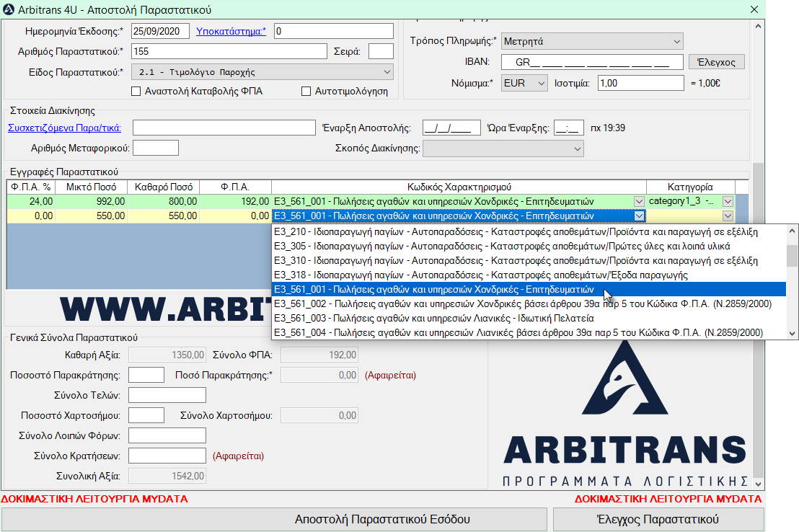Click the Αριθμός Μεταφορικού field
The image size is (799, 532).
156,148
